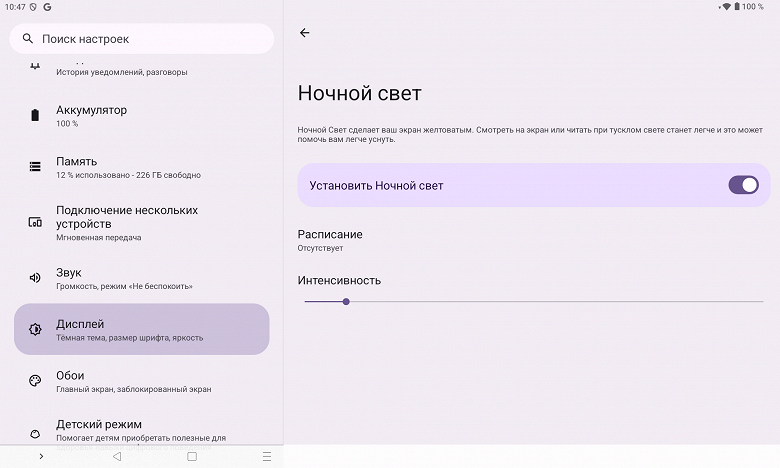The width and height of the screenshot is (780, 468).
Task: Go back using the top arrow
Action: coord(305,33)
